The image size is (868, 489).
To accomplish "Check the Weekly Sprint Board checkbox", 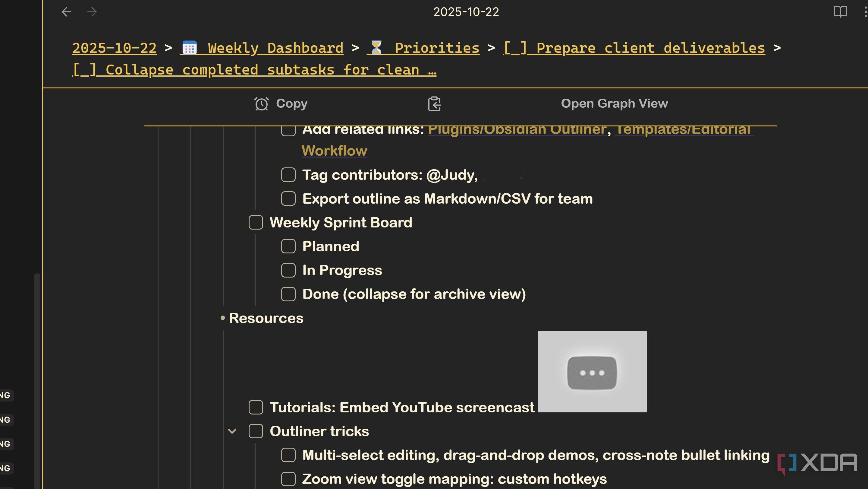I will pos(256,223).
